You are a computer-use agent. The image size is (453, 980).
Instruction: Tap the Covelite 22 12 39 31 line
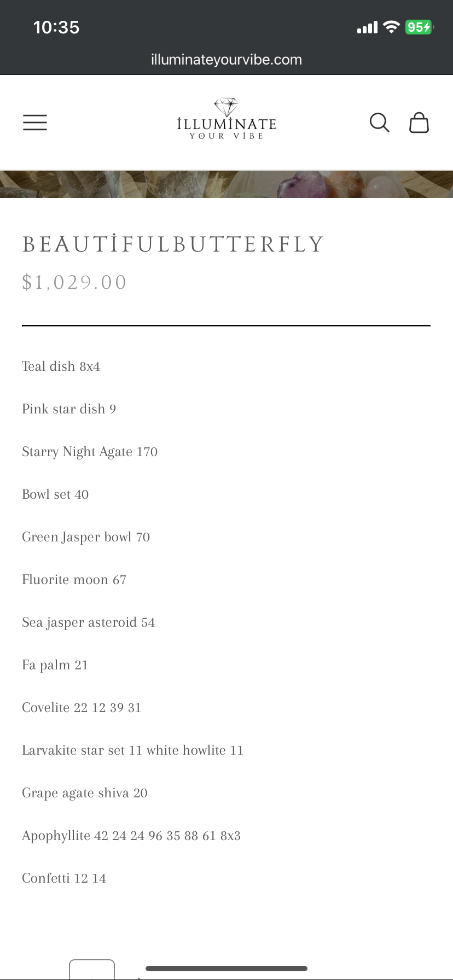point(82,708)
